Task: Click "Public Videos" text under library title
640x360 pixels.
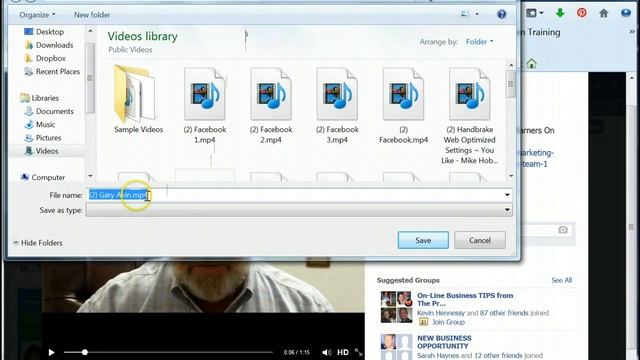Action: [x=130, y=50]
